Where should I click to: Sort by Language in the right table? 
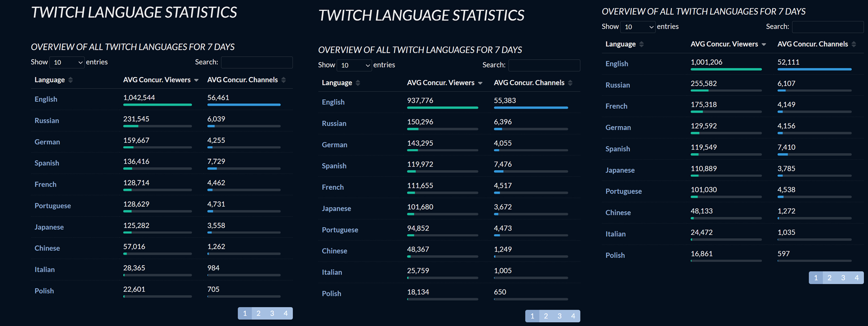click(x=624, y=44)
